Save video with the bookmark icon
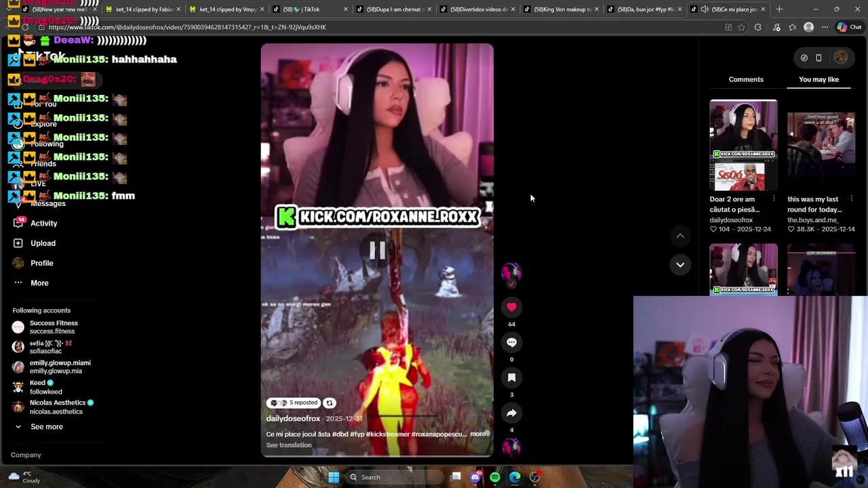The height and width of the screenshot is (488, 868). pyautogui.click(x=511, y=378)
